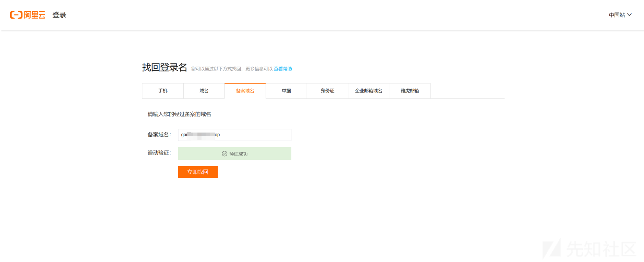Switch to the 雅虎邮箱 tab
This screenshot has width=644, height=262.
click(410, 91)
